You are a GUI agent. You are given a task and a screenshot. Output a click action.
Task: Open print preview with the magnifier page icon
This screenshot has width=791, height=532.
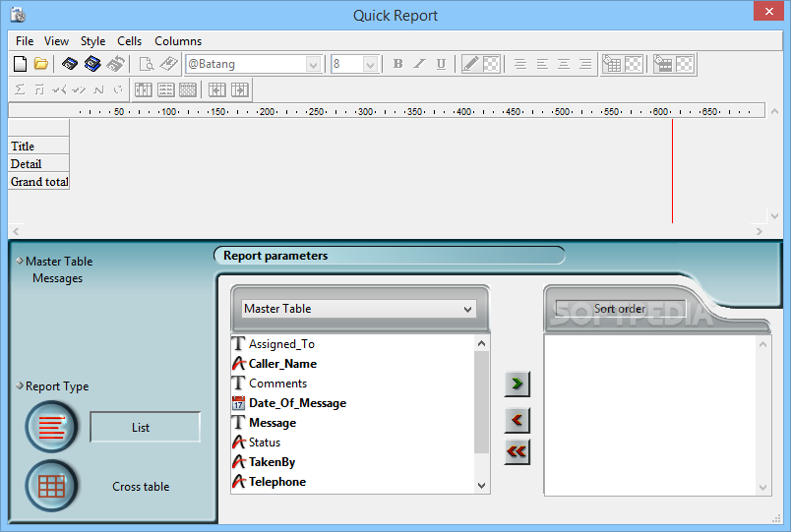pos(147,64)
